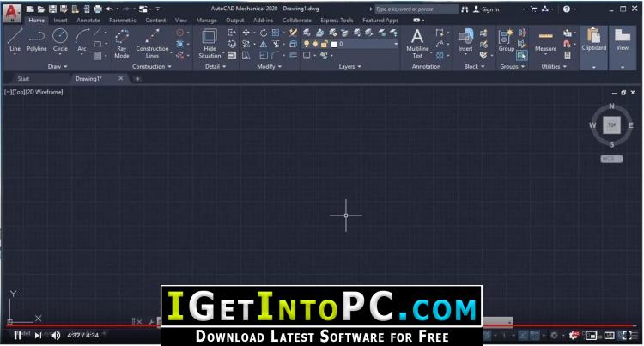
Task: Switch to the Start file tab
Action: coord(23,78)
